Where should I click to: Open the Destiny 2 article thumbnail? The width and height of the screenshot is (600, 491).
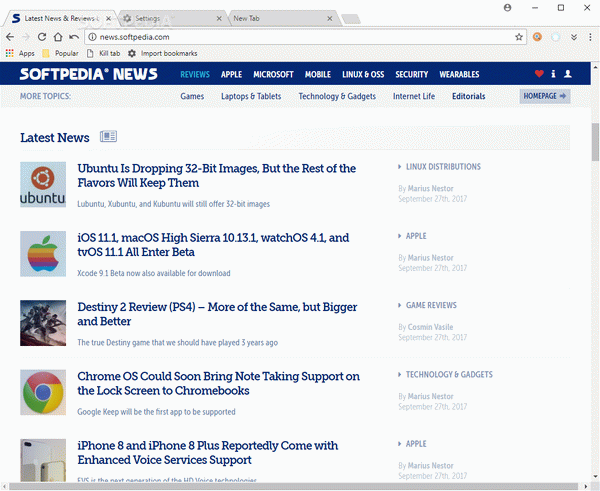[43, 323]
